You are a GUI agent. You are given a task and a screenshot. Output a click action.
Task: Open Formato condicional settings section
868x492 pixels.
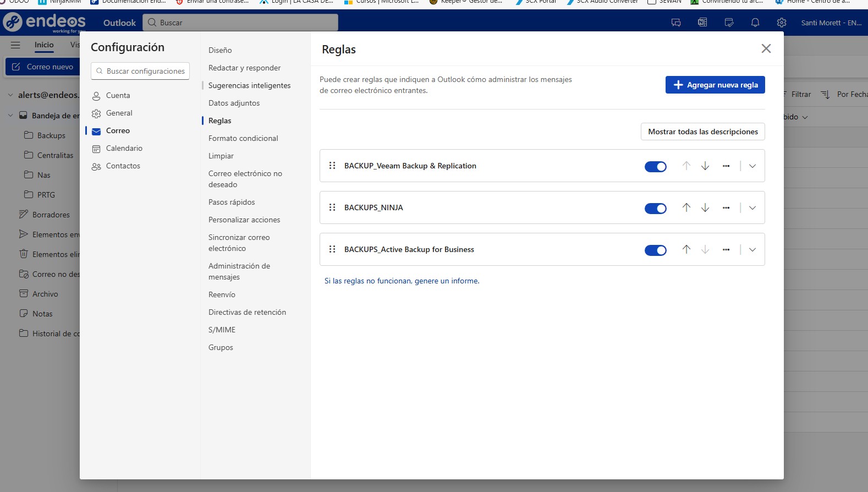243,138
